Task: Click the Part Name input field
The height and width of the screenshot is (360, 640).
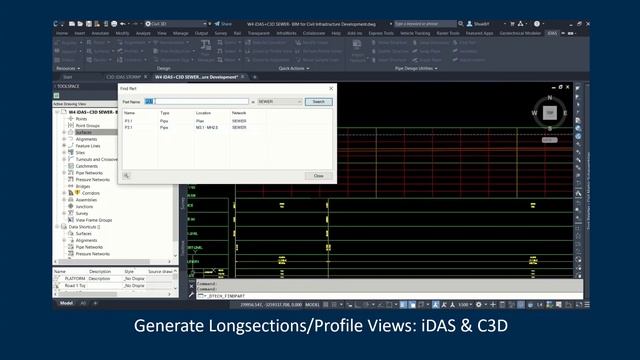Action: 196,101
